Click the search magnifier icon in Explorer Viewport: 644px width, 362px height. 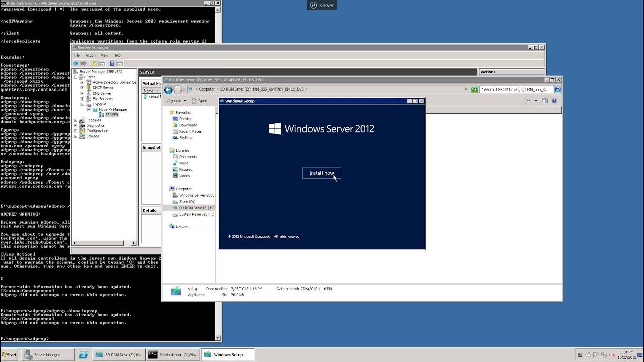tap(557, 89)
